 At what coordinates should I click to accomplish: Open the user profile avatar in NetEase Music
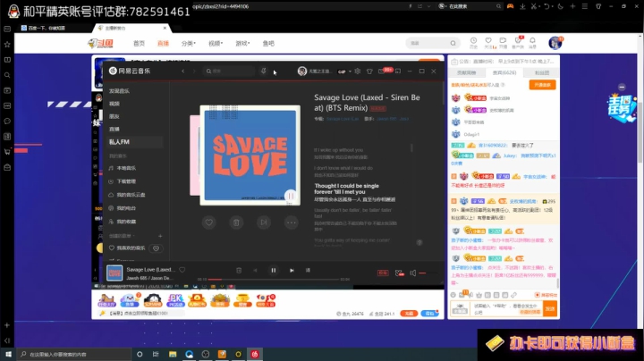pyautogui.click(x=302, y=71)
